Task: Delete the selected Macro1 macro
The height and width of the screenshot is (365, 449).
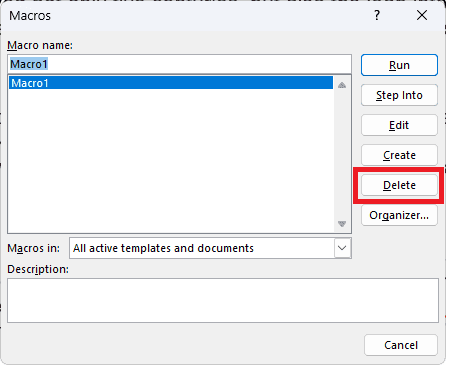Action: (x=399, y=185)
